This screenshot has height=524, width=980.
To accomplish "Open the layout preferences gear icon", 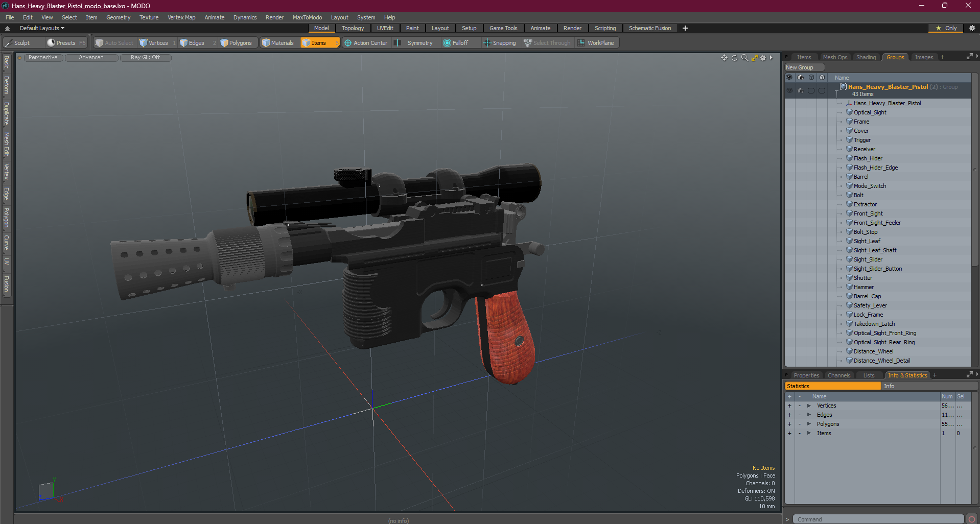I will tap(972, 28).
